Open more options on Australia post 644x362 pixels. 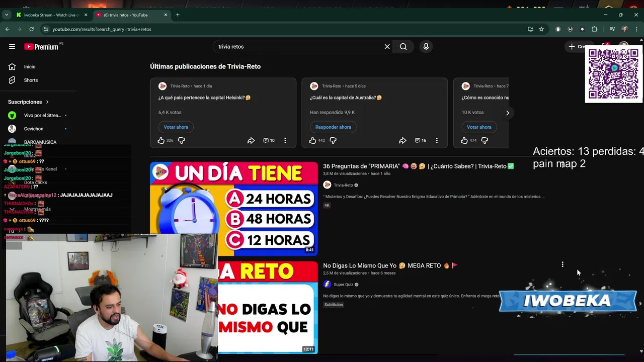click(437, 141)
